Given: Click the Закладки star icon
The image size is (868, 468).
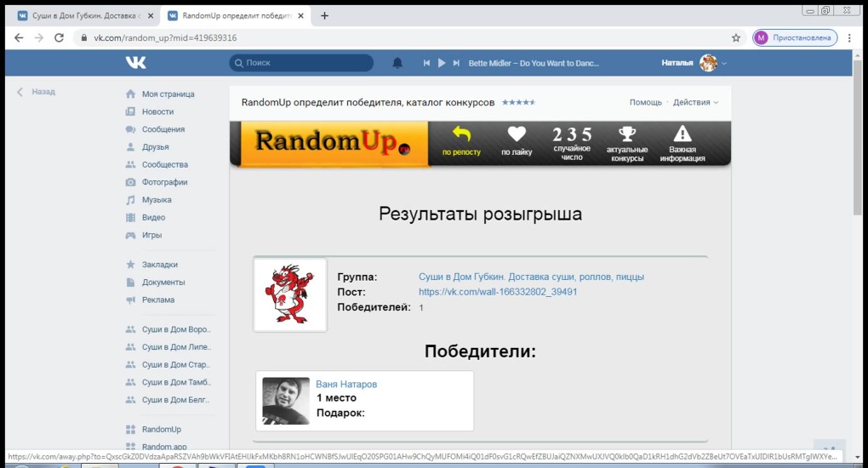Looking at the screenshot, I should tap(130, 265).
